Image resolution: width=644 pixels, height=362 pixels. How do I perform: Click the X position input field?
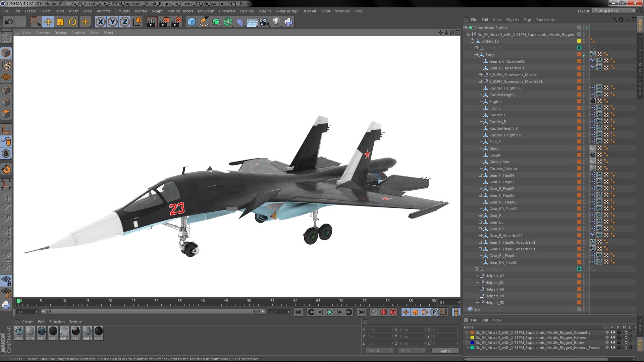point(379,330)
